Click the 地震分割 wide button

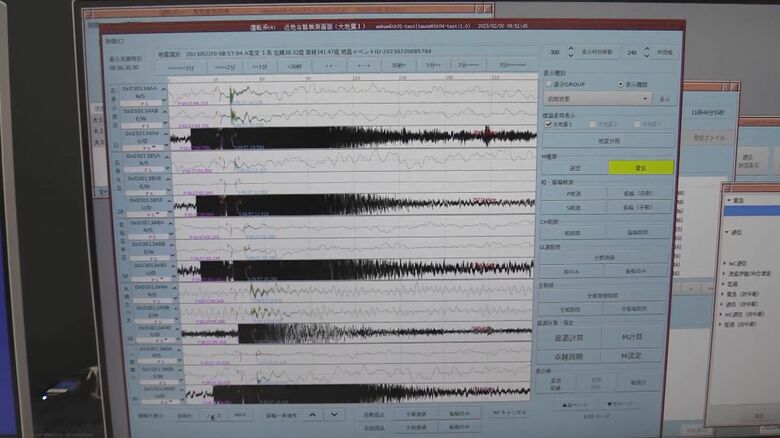pyautogui.click(x=607, y=142)
